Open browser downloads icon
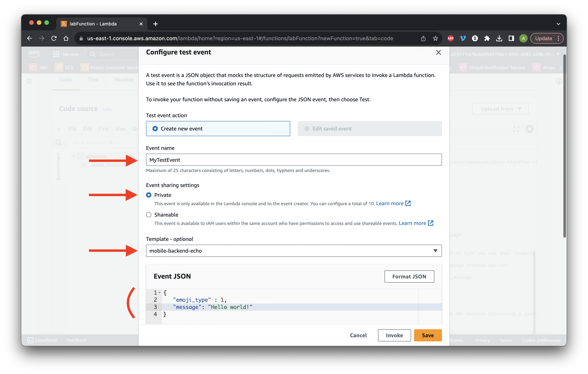 pos(499,38)
